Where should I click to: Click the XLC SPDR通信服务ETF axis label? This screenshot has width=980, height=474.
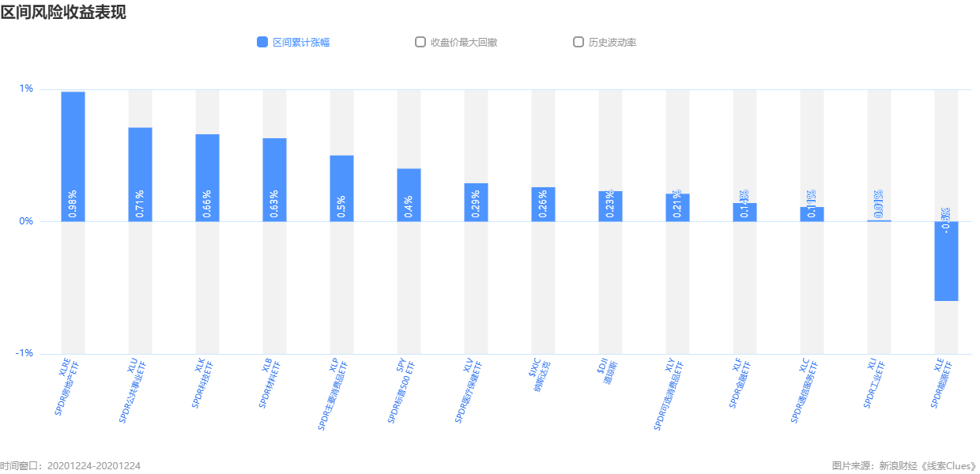(804, 390)
